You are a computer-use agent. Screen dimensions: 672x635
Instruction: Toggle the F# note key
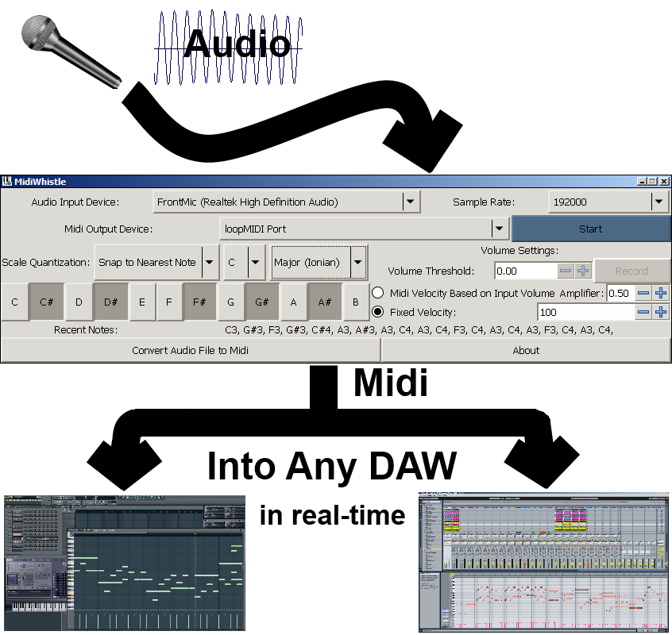pos(199,302)
